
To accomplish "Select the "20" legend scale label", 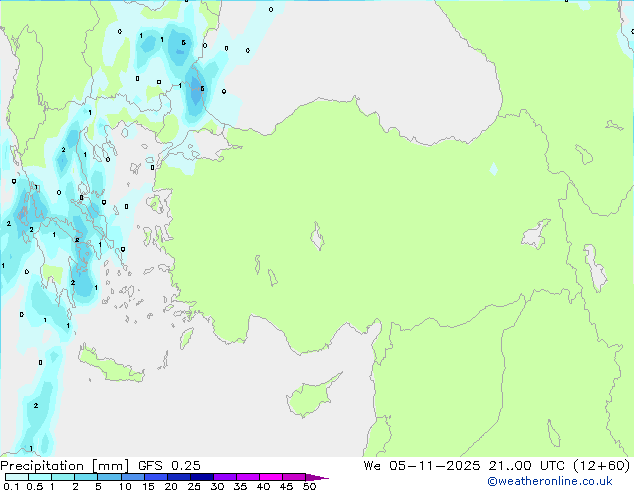I will coord(171,486).
